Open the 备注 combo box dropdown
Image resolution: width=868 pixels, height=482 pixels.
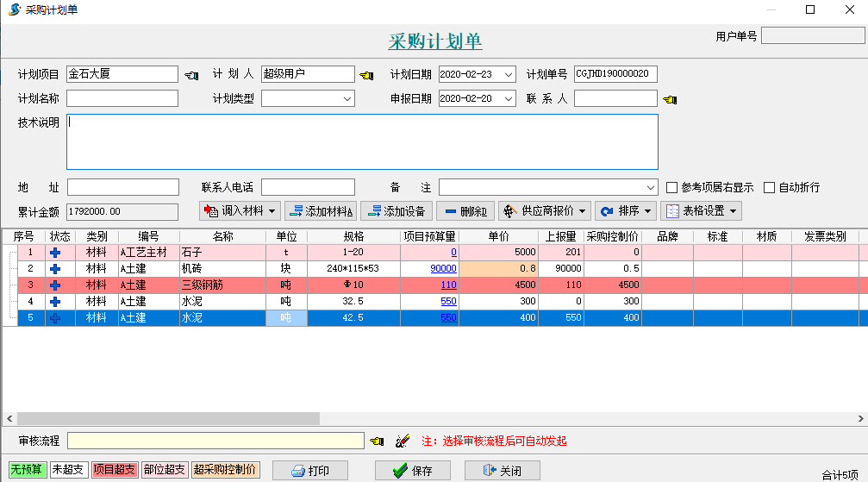click(x=651, y=188)
